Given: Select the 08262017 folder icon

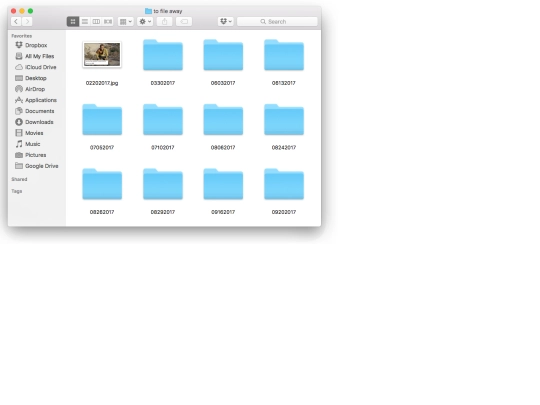Looking at the screenshot, I should (102, 184).
